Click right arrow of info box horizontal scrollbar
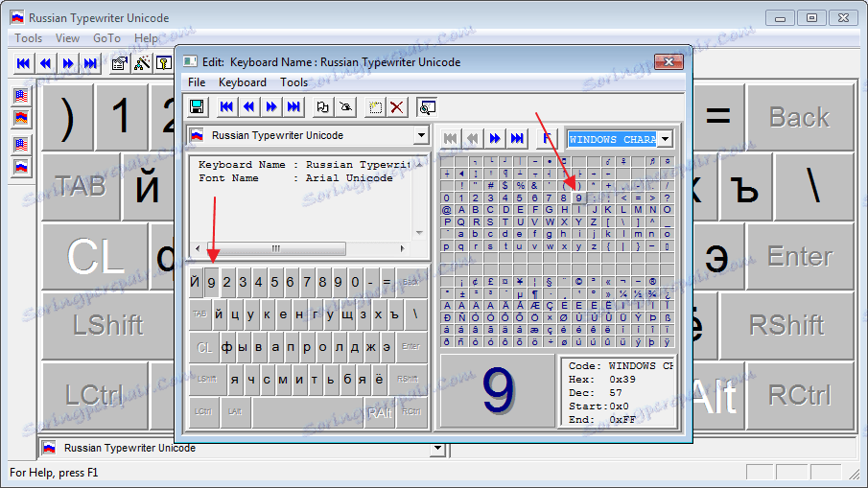This screenshot has width=868, height=488. pyautogui.click(x=403, y=248)
